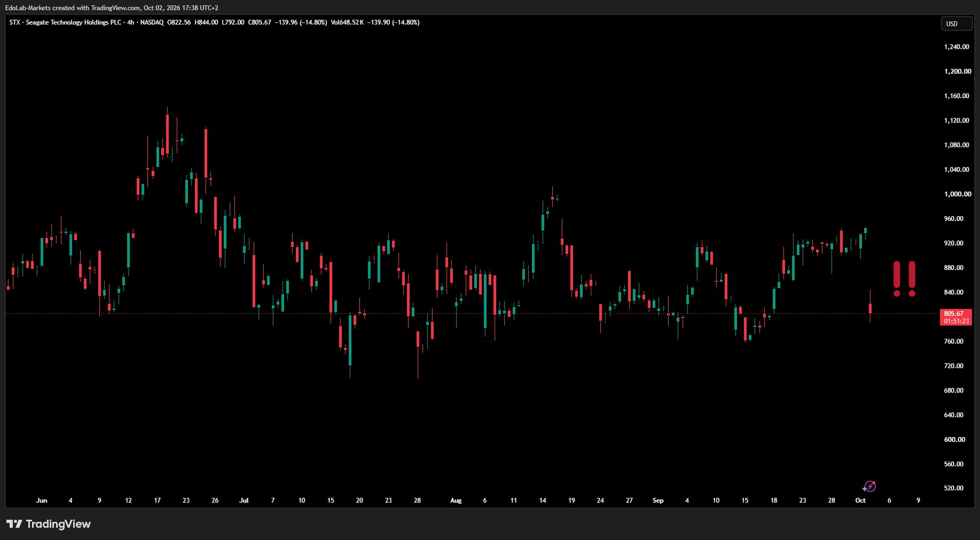Click the C805.67 close value in legend
The image size is (980, 540).
260,22
